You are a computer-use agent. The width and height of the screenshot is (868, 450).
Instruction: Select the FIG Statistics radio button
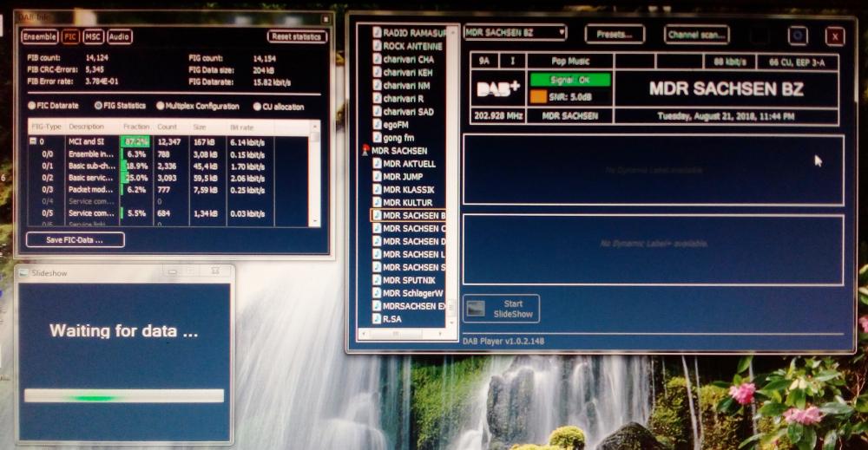tap(99, 106)
